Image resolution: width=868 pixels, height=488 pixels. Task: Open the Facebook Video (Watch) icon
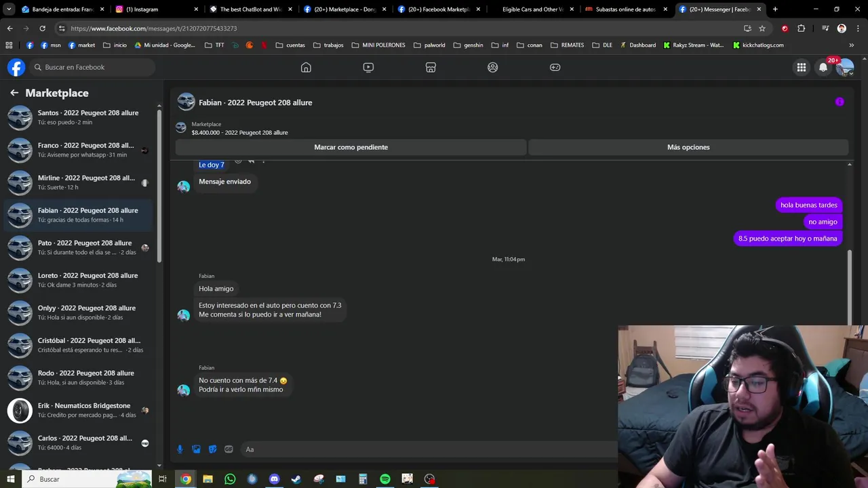[x=368, y=67]
